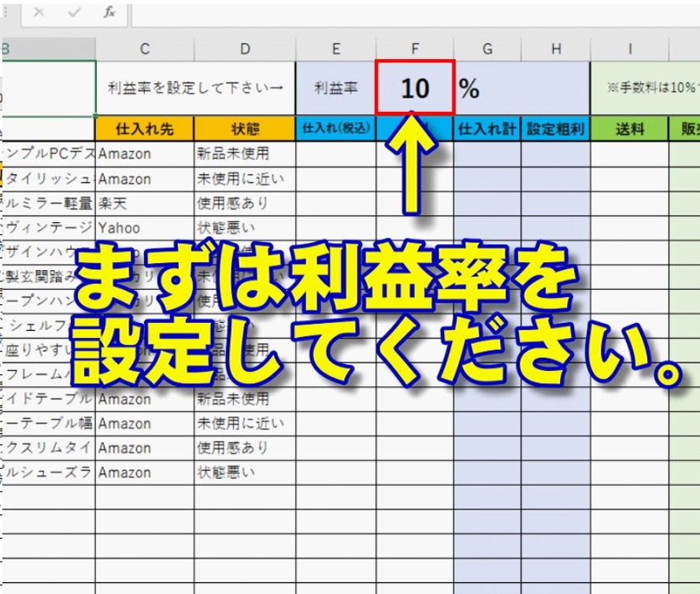The image size is (700, 594).
Task: Select the profit rate cell showing 10
Action: click(415, 88)
